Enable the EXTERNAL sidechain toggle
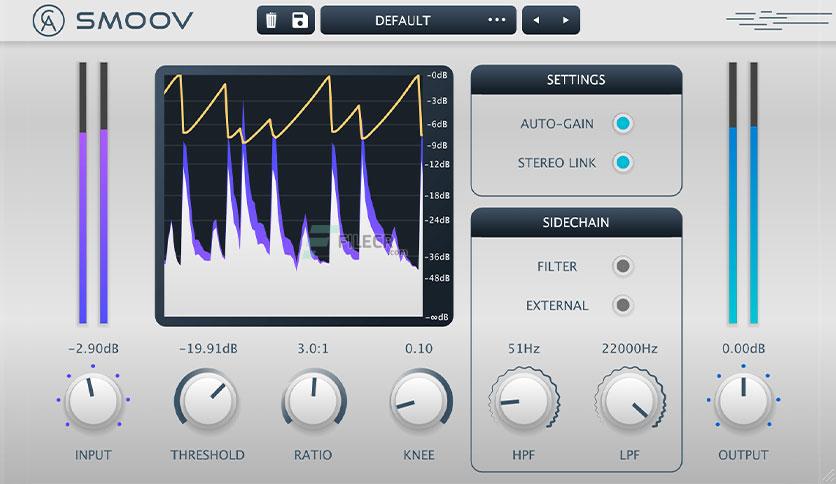The height and width of the screenshot is (484, 836). [x=622, y=305]
